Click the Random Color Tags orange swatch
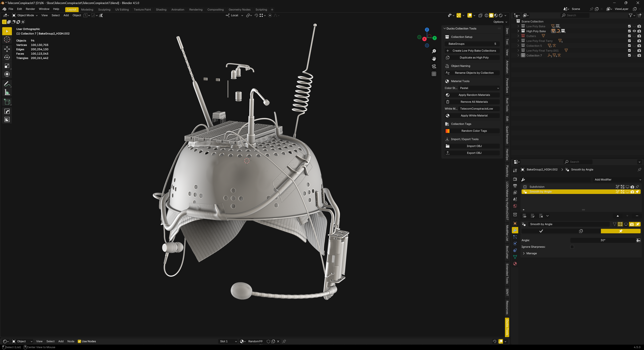Viewport: 644px width, 350px height. click(x=447, y=131)
